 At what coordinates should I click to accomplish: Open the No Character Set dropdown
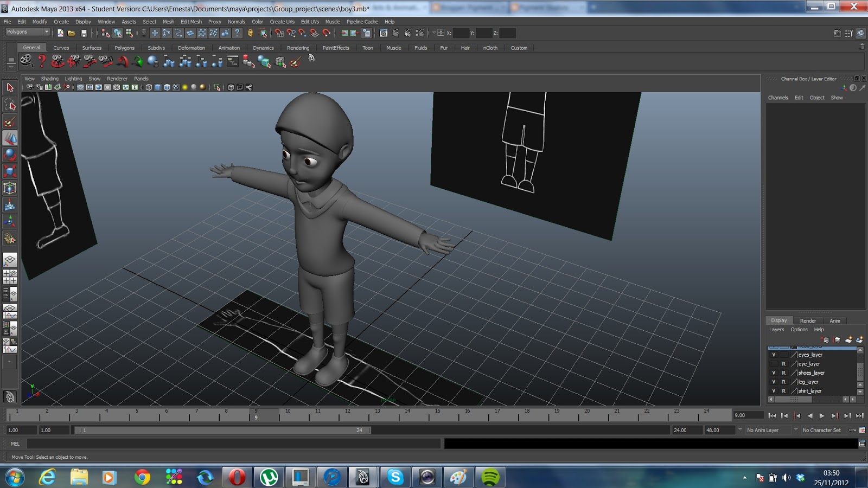pyautogui.click(x=822, y=429)
